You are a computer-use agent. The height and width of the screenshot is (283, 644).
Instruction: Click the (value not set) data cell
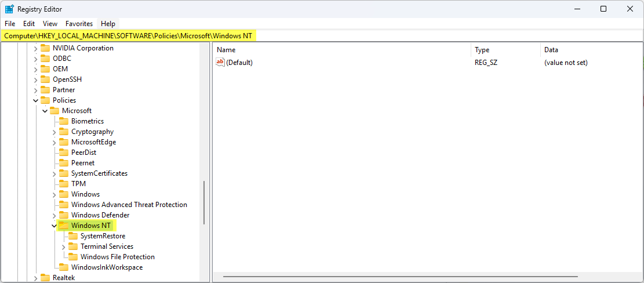tap(566, 63)
